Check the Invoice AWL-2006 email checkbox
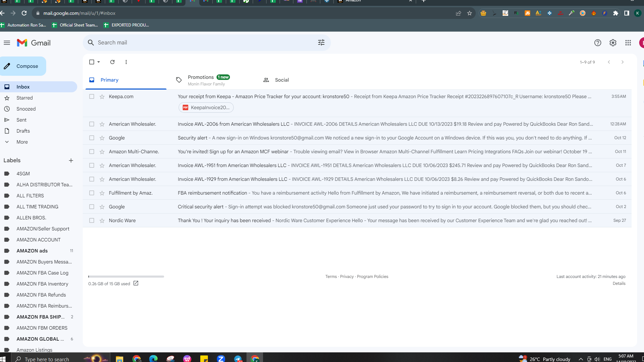Image resolution: width=644 pixels, height=362 pixels. pyautogui.click(x=92, y=124)
